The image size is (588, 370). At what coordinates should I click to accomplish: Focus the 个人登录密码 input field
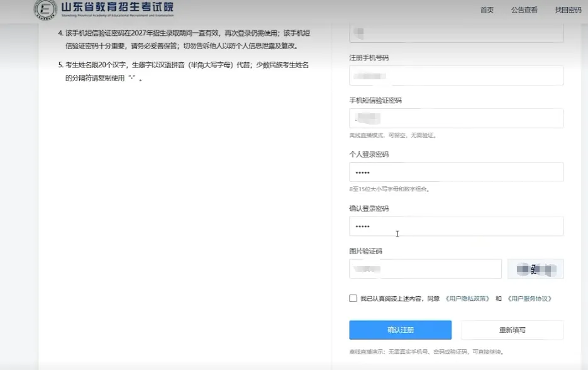pyautogui.click(x=456, y=172)
